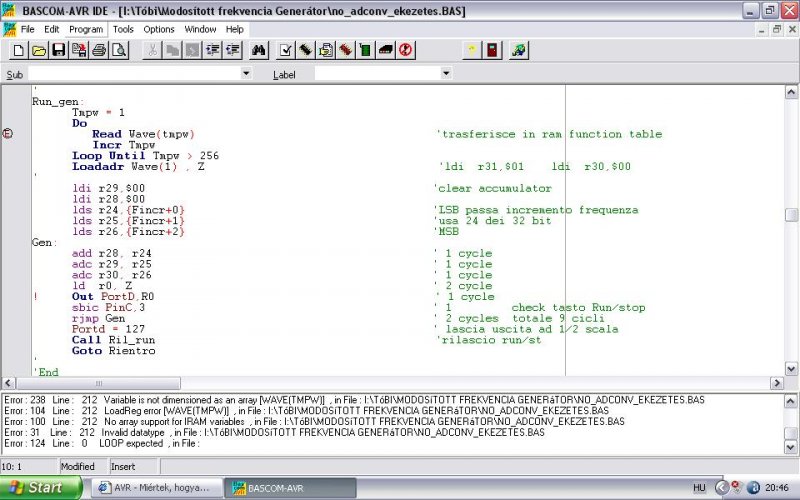This screenshot has width=800, height=500.
Task: Click the error marker beside Read Wave
Action: tap(8, 134)
